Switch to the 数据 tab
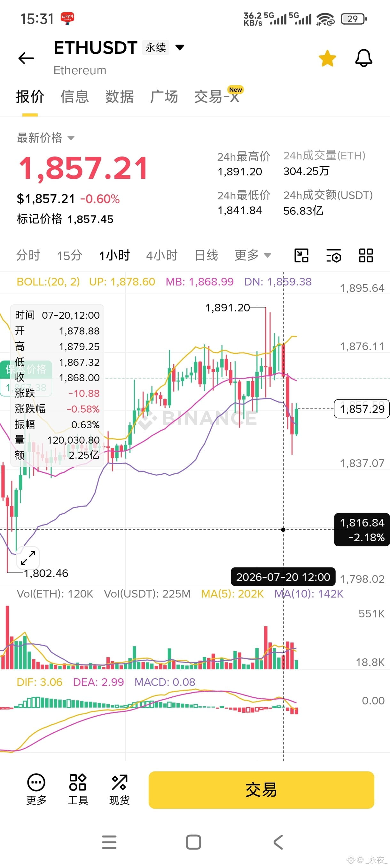The height and width of the screenshot is (868, 390). tap(120, 96)
